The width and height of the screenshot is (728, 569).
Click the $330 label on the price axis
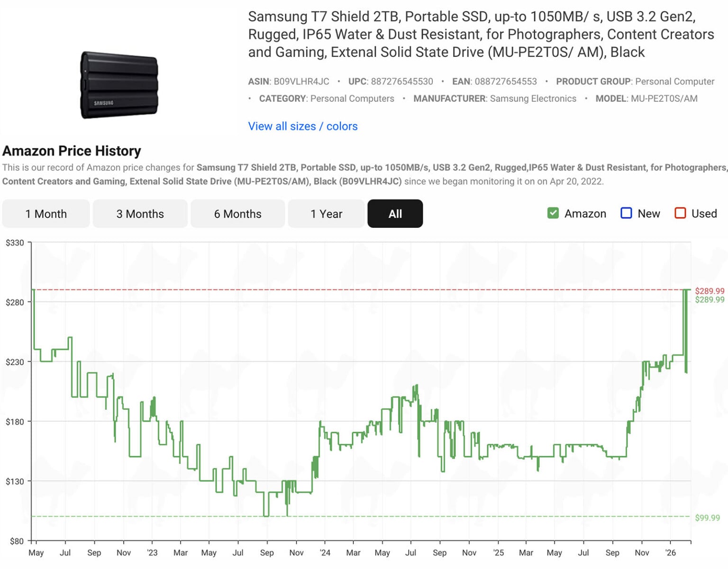click(15, 243)
